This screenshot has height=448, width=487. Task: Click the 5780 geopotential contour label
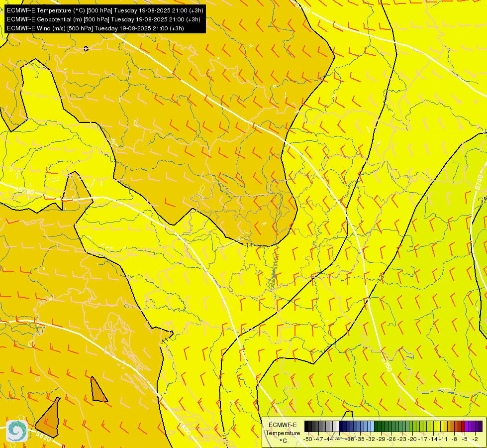25,191
